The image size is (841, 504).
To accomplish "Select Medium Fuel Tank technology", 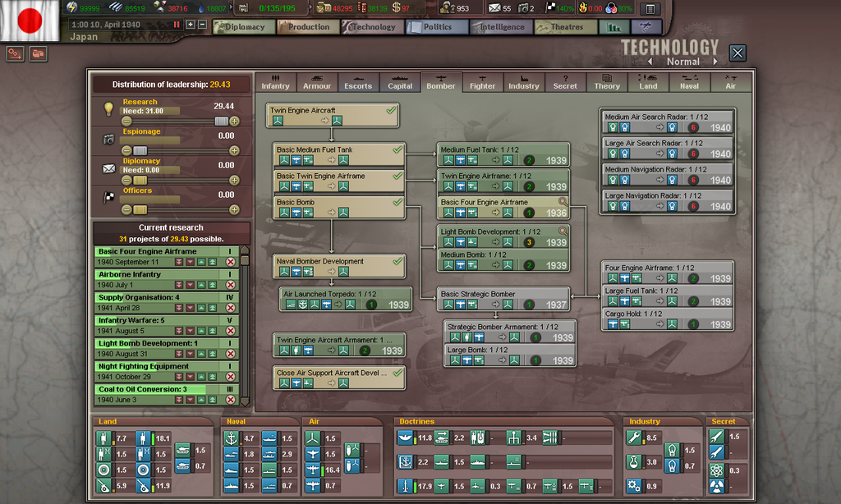I will (x=503, y=154).
